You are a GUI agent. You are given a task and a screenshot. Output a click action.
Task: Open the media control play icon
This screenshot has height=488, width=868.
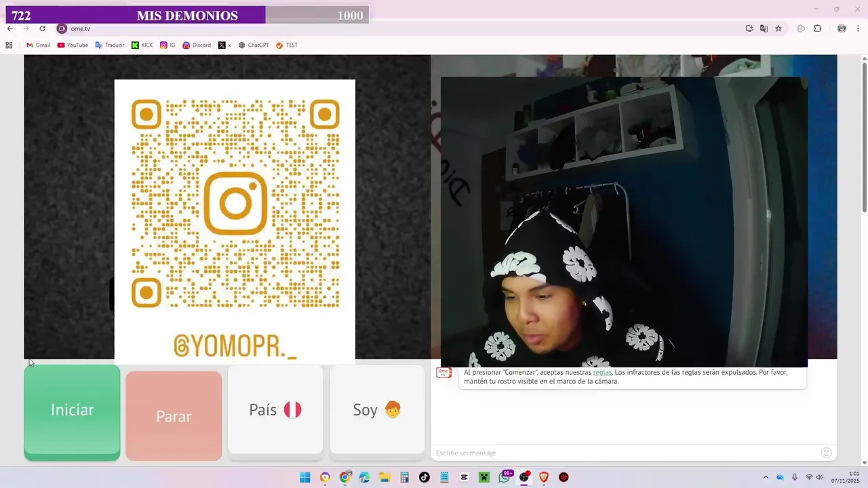point(801,28)
